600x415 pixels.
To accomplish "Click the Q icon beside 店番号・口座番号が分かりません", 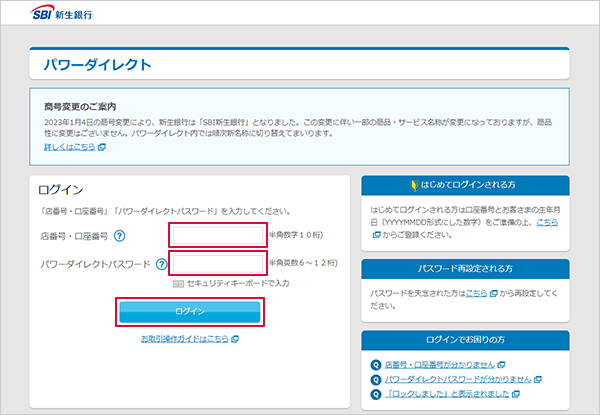I will click(376, 365).
